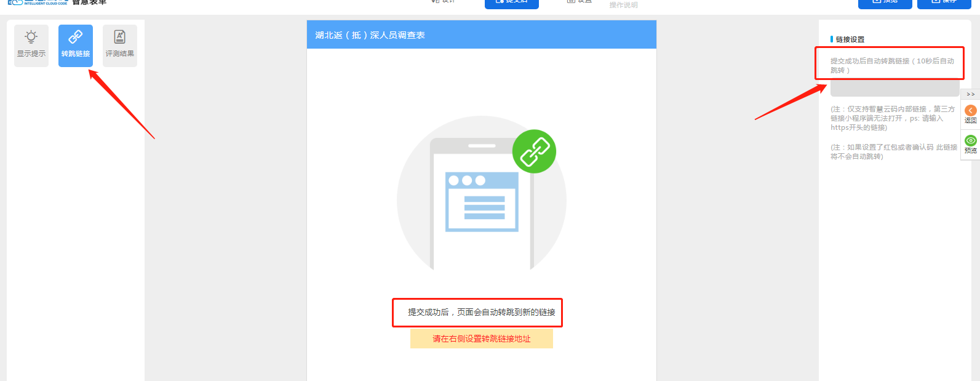This screenshot has width=980, height=381.
Task: Click the cut-off 设计 tab in header
Action: 444,2
